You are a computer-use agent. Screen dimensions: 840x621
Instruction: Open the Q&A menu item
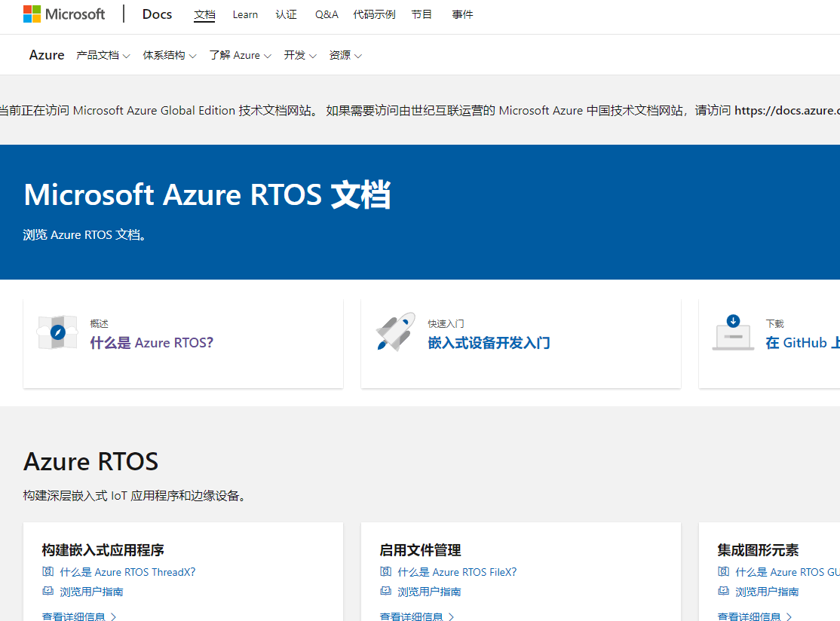(326, 14)
